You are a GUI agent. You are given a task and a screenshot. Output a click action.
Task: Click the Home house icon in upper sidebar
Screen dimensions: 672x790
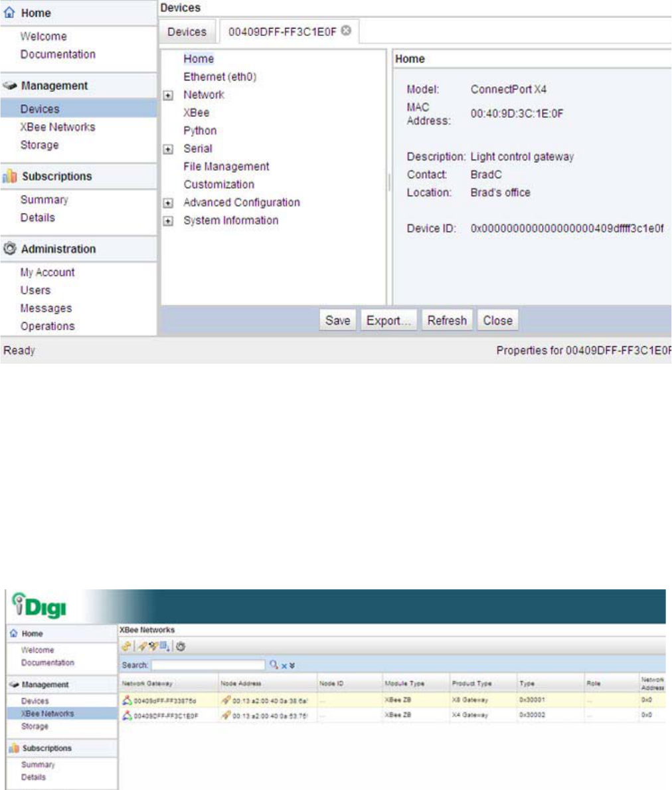point(9,13)
